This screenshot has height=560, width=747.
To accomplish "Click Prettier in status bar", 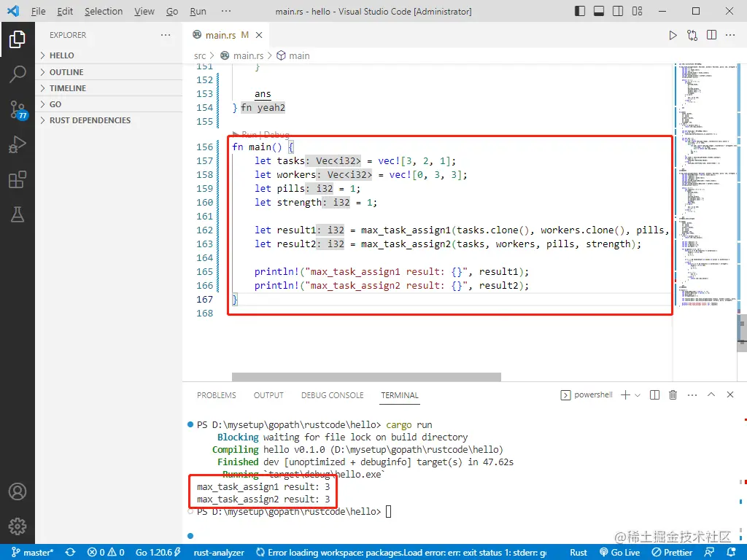I will 672,553.
